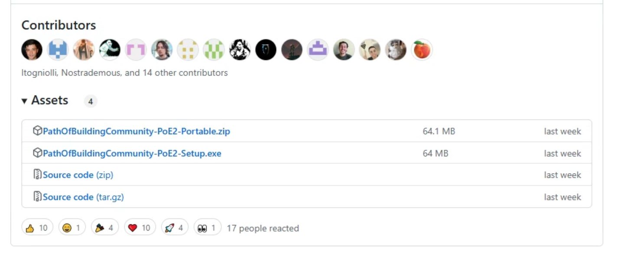This screenshot has height=260, width=644.
Task: Click the package icon beside Setup.exe
Action: 37,153
